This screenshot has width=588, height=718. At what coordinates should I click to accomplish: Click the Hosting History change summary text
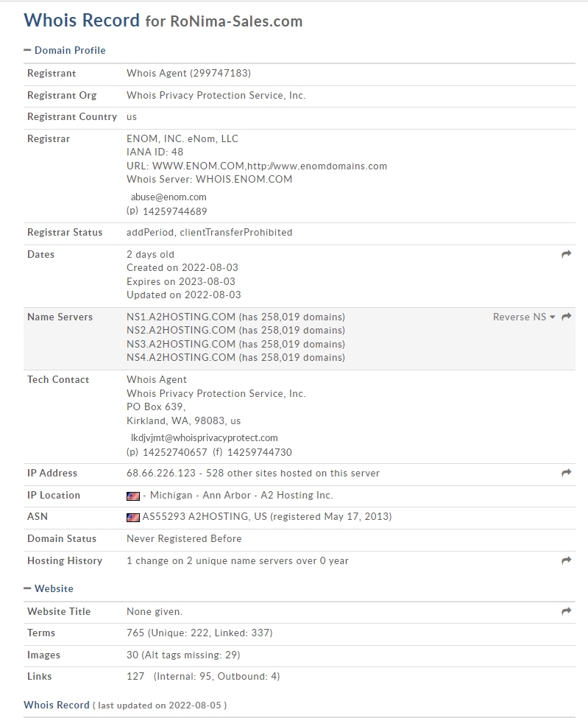click(238, 560)
